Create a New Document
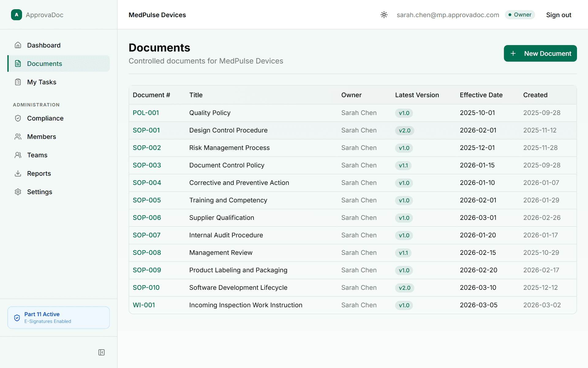 [x=540, y=53]
